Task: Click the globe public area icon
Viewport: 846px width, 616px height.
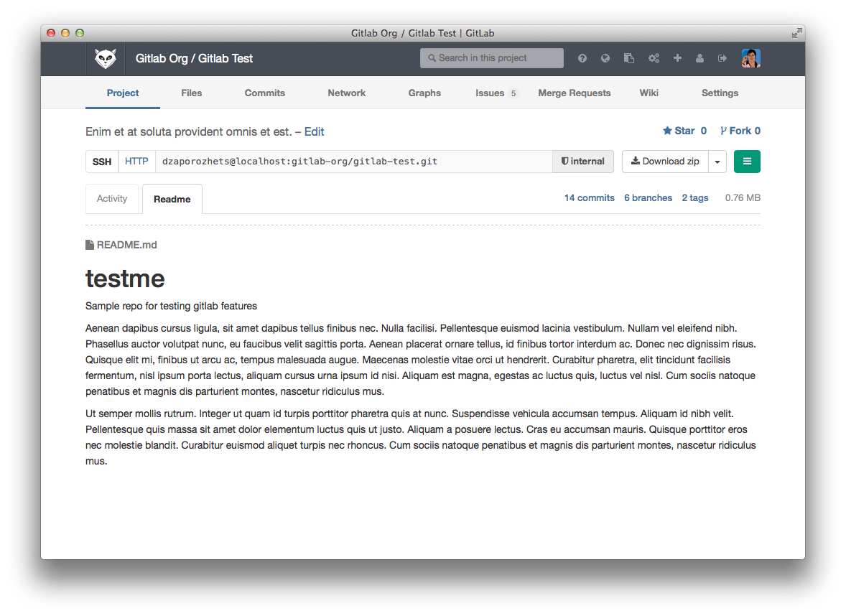Action: (605, 58)
